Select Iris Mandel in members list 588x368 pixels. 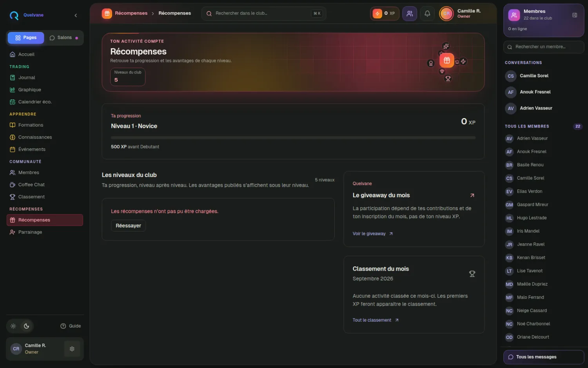(544, 231)
